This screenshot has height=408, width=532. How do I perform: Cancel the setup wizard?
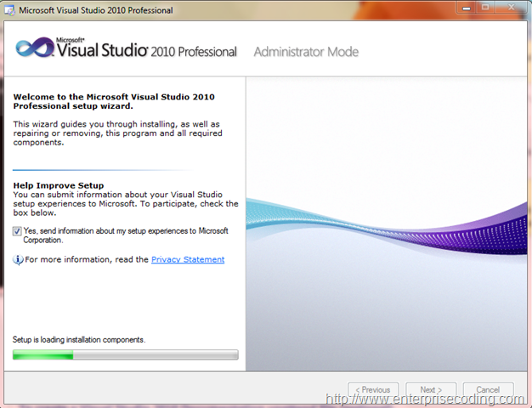488,389
